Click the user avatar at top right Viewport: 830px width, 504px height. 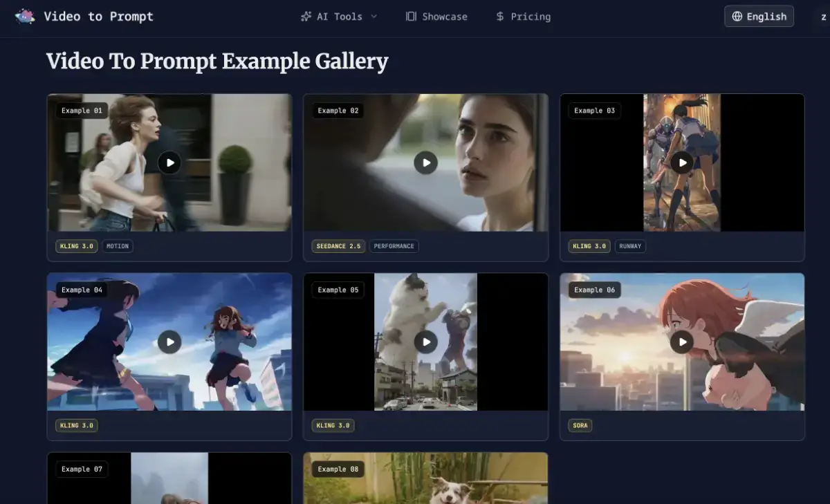[823, 17]
